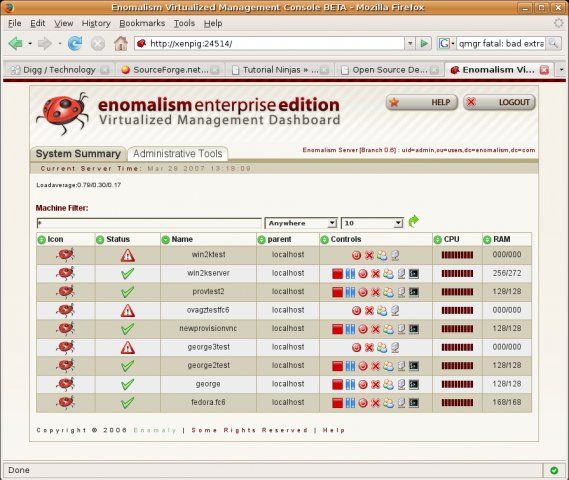
Task: Click the server icon for win2kserver
Action: 401,274
